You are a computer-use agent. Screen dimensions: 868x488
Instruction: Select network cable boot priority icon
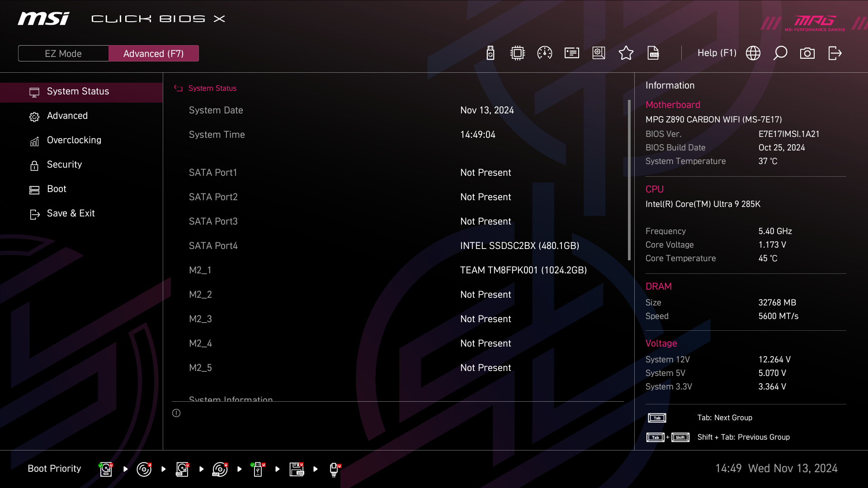335,469
